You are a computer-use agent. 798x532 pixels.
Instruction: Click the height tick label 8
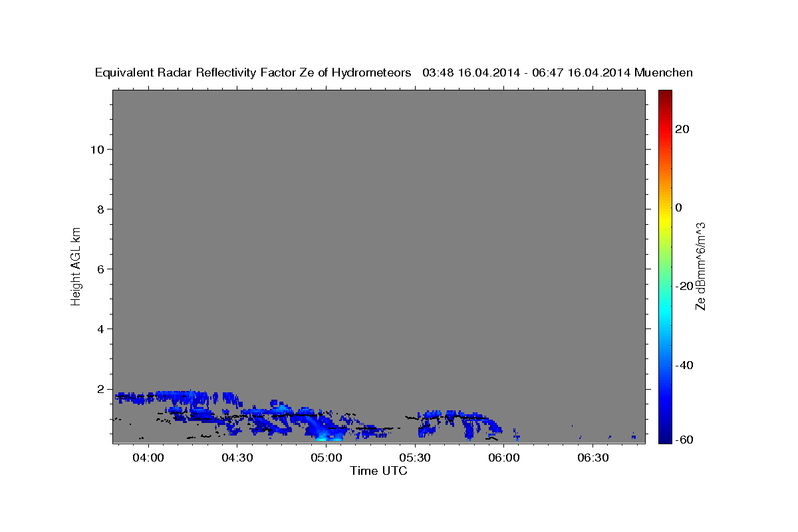coord(101,209)
